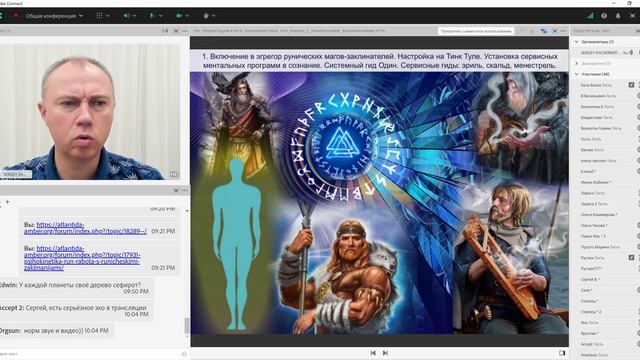Screen dimensions: 640x360
Task: Maximize the share pod
Action: [x=555, y=31]
